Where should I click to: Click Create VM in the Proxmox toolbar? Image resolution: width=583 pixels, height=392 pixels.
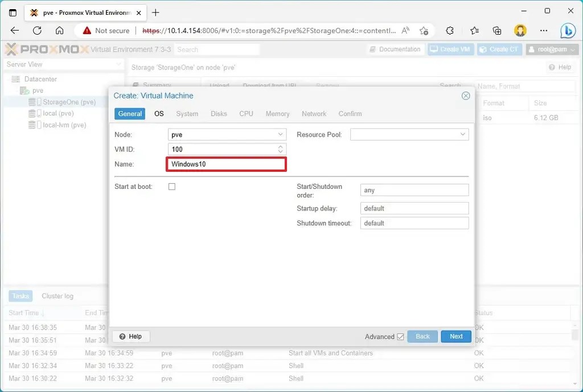coord(450,49)
